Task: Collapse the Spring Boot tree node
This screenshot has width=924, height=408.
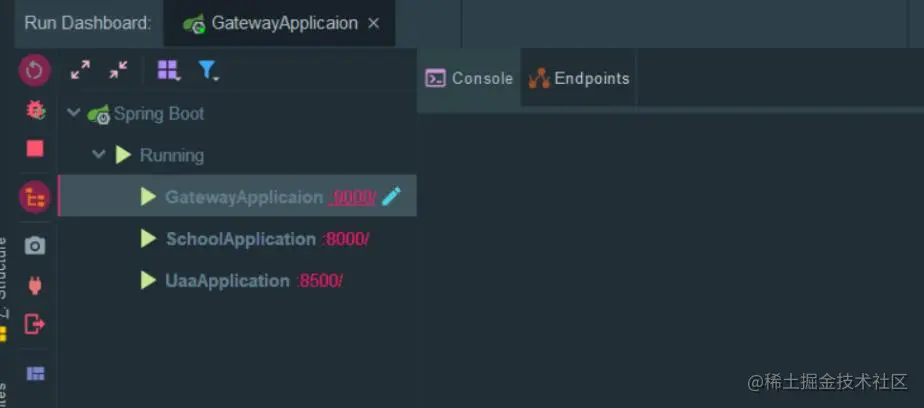Action: point(74,112)
